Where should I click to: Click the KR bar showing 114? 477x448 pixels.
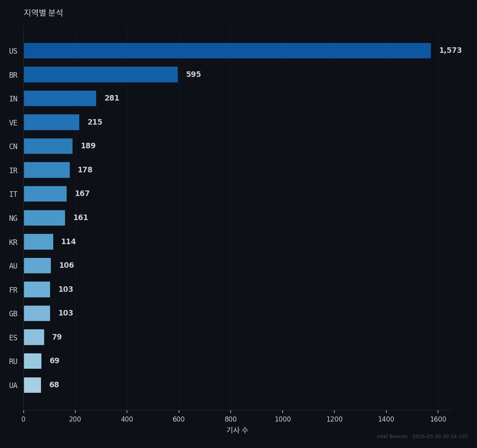(38, 242)
